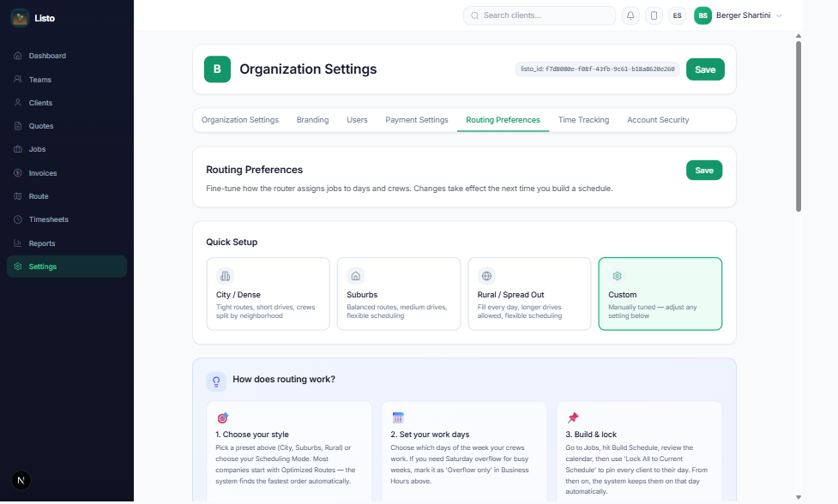Click the Invoices dollar icon

click(x=18, y=173)
